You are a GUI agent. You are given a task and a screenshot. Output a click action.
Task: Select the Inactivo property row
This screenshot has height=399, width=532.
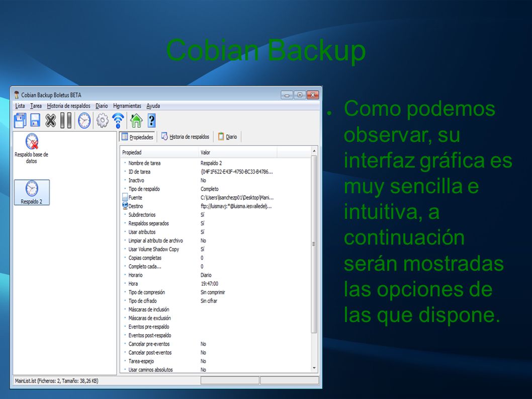coord(215,180)
